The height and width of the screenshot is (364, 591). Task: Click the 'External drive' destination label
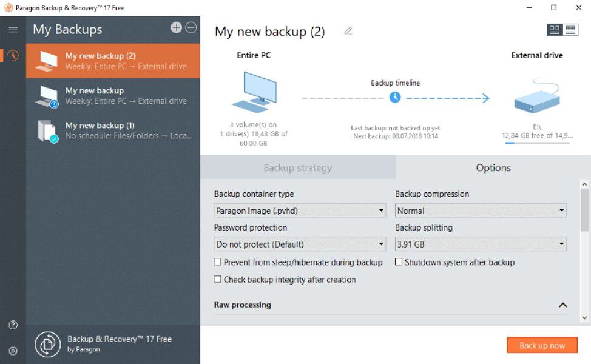(537, 55)
